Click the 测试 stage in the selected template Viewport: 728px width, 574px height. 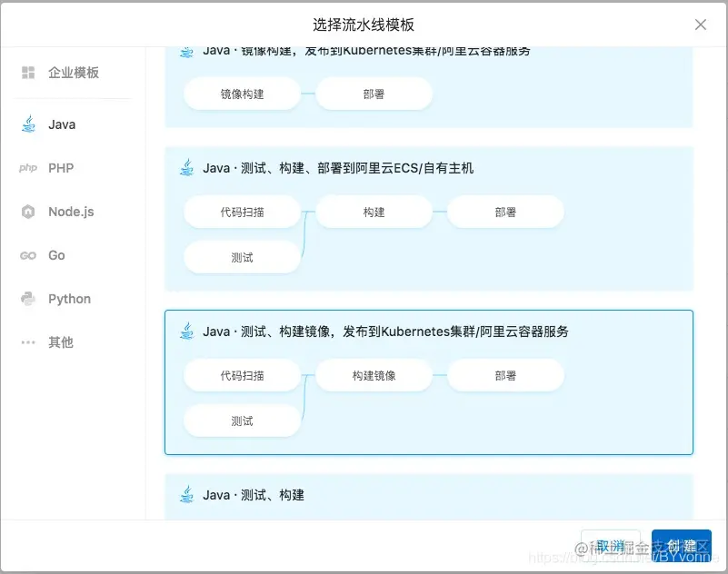tap(242, 421)
